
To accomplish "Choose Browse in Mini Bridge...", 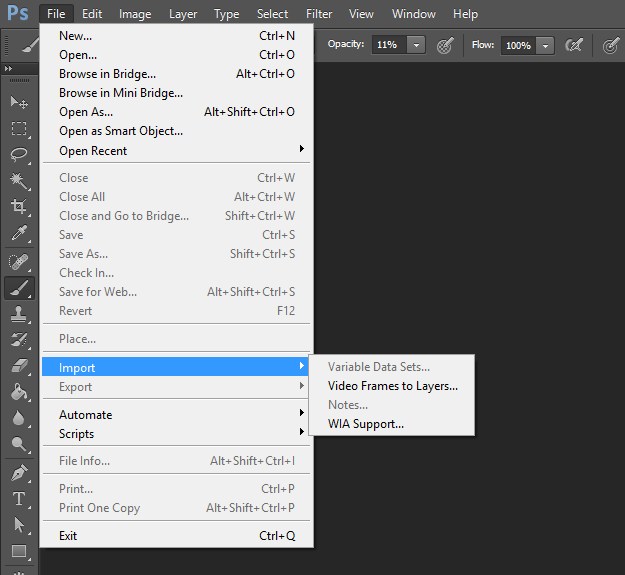I will tap(176, 93).
